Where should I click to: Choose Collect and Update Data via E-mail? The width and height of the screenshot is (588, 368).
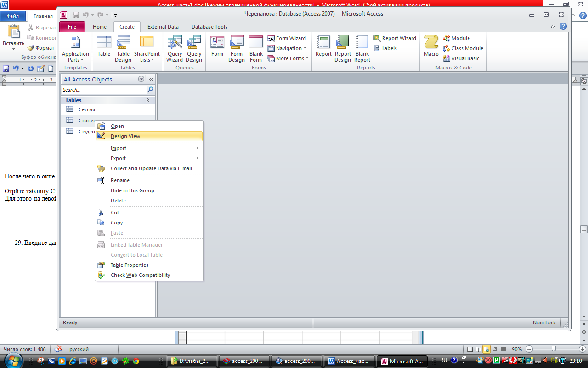tap(149, 168)
